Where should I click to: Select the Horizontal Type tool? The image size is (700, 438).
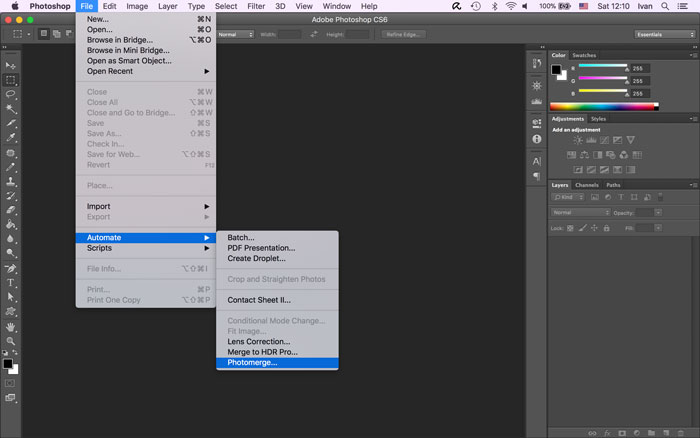(10, 283)
